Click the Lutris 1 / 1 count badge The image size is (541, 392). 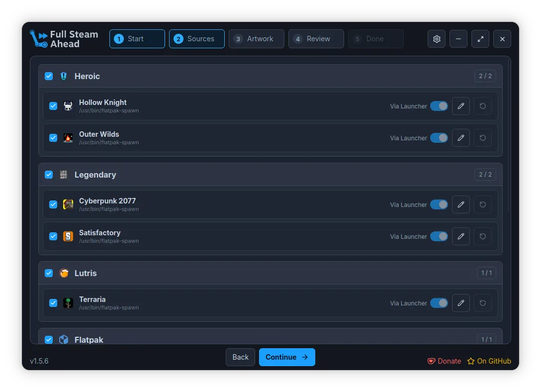486,273
